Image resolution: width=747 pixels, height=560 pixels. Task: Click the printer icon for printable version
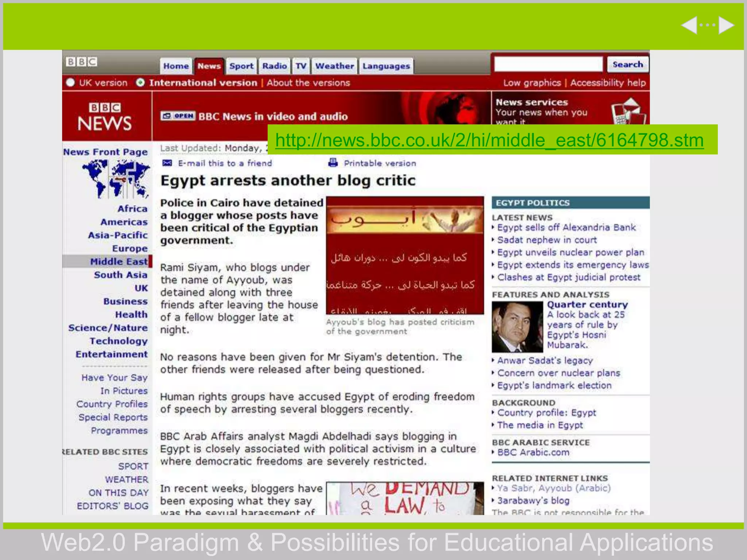point(333,163)
